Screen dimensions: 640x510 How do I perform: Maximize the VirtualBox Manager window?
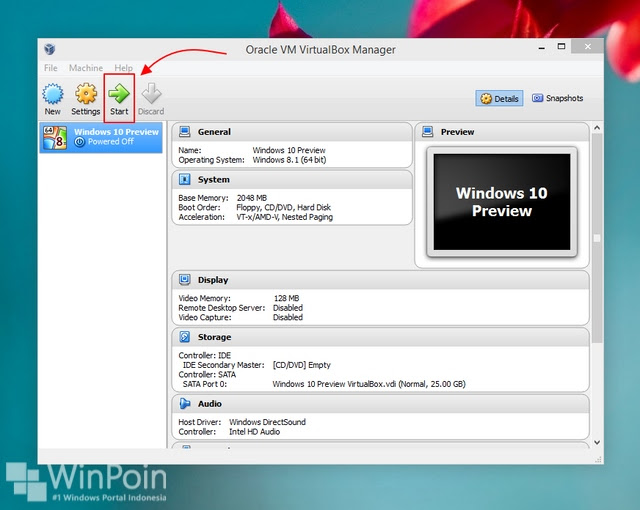click(561, 47)
